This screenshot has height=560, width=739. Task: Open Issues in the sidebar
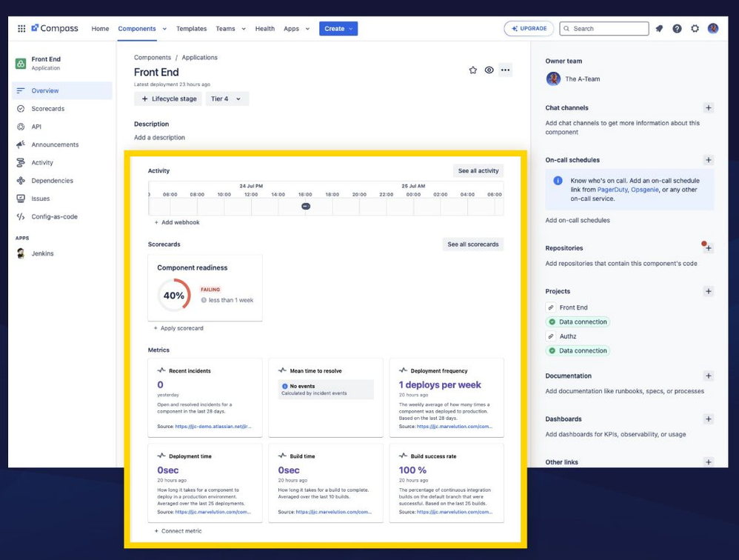[62, 199]
